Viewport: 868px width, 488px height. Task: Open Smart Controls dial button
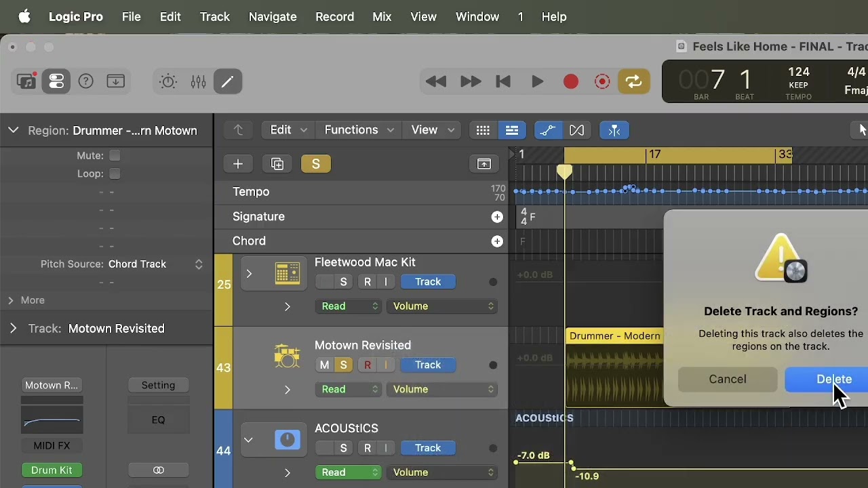point(168,82)
